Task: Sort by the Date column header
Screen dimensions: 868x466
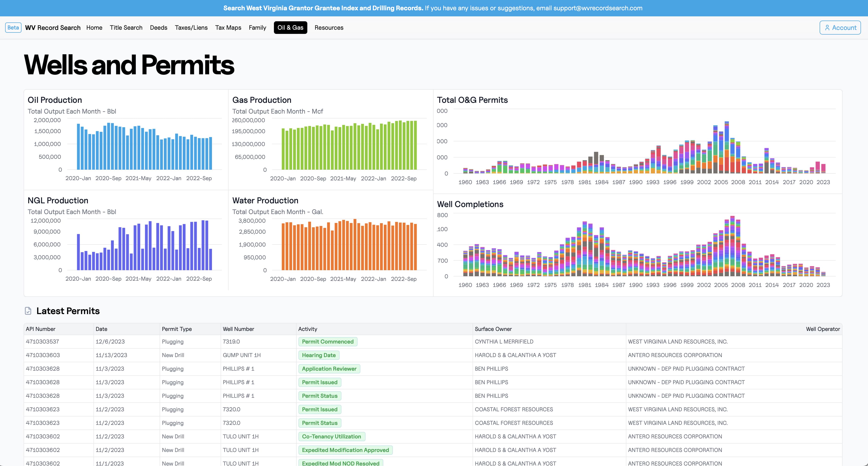Action: click(x=101, y=329)
